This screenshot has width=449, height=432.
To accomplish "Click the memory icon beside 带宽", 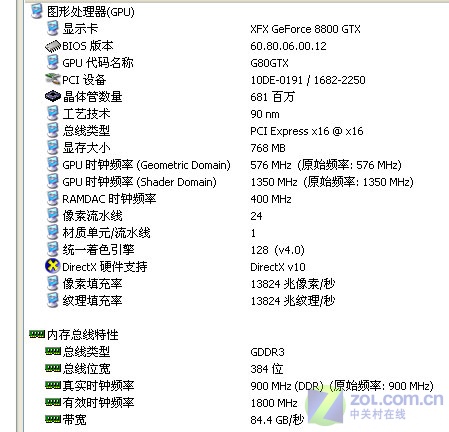I will click(53, 419).
